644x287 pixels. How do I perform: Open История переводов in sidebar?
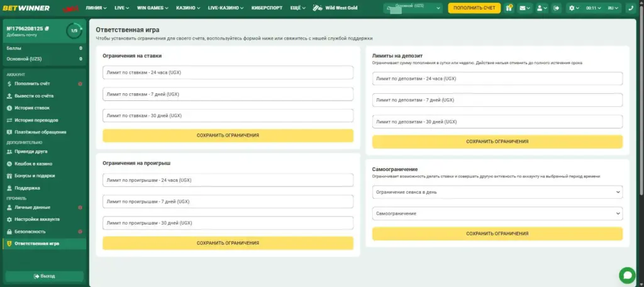tap(36, 120)
